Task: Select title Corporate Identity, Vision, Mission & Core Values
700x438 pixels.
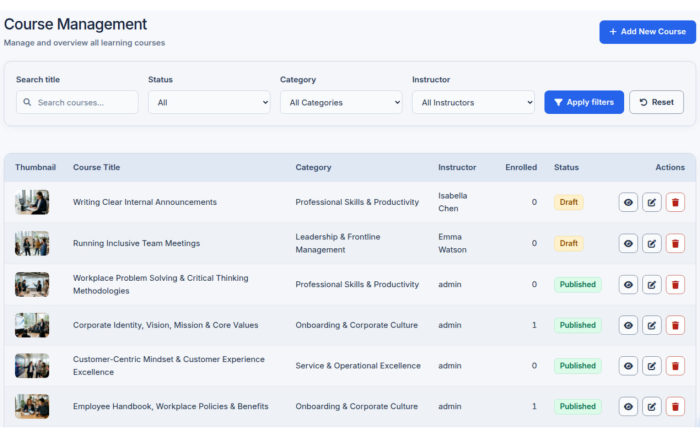Action: pyautogui.click(x=165, y=325)
